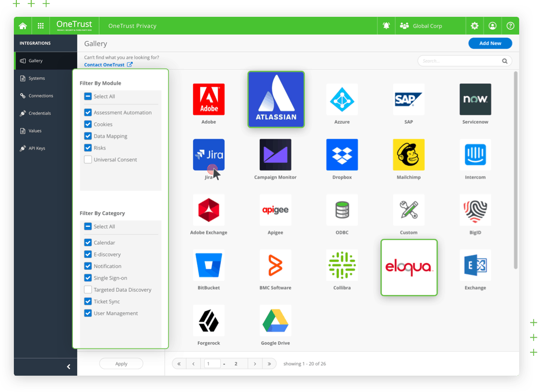
Task: Choose the Collibra integration icon
Action: point(342,265)
